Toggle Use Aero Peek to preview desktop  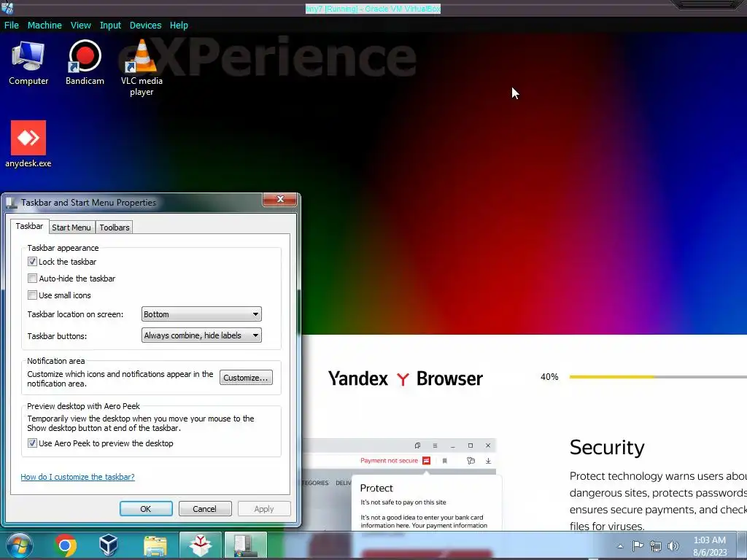pos(32,443)
